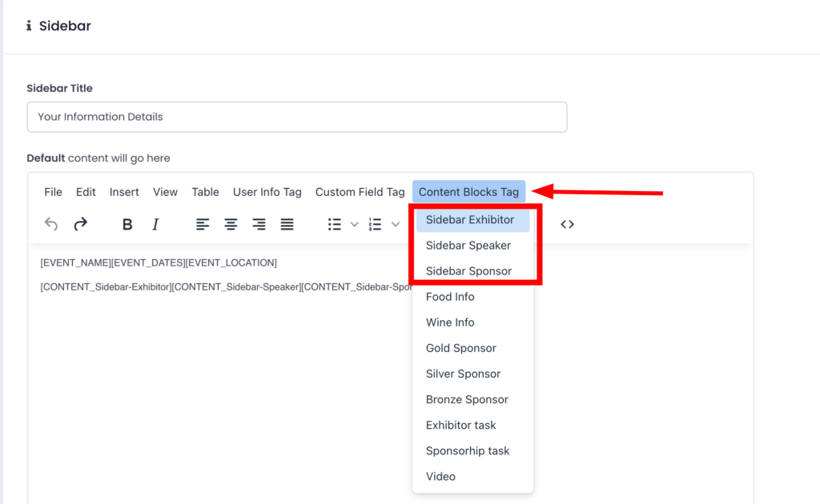
Task: Open the Insert menu
Action: (x=124, y=192)
